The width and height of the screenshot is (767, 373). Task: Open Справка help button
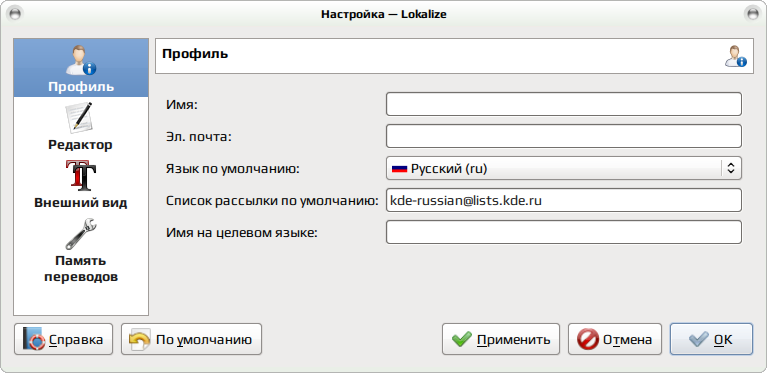tap(64, 339)
